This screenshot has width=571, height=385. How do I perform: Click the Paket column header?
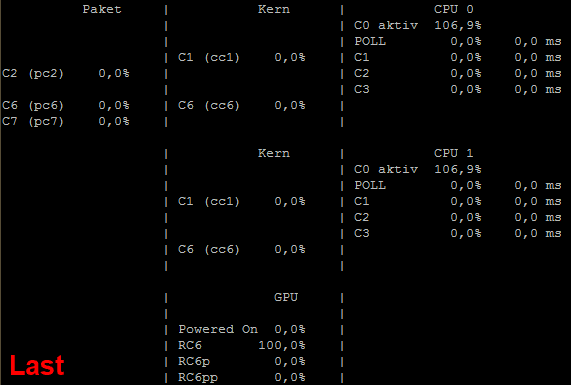tap(102, 9)
